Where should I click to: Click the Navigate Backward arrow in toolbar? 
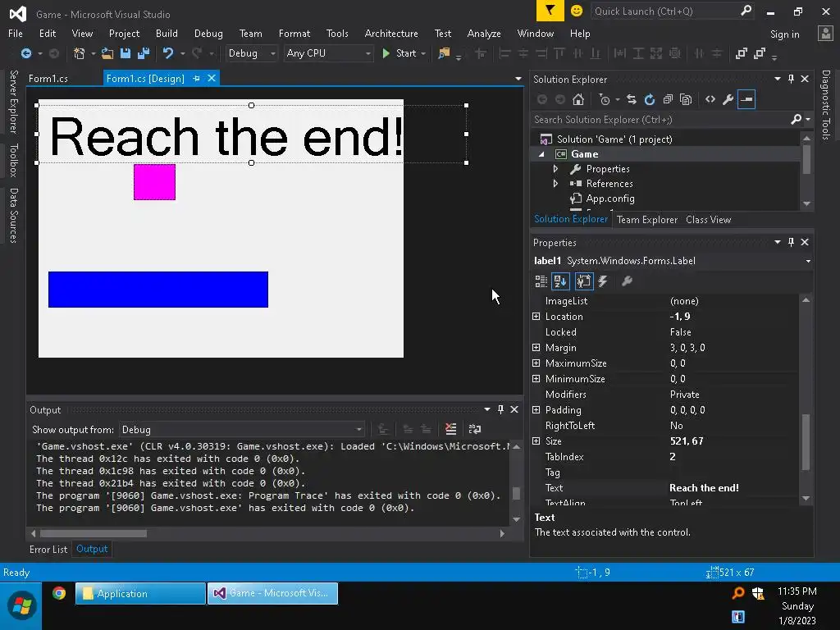point(25,53)
